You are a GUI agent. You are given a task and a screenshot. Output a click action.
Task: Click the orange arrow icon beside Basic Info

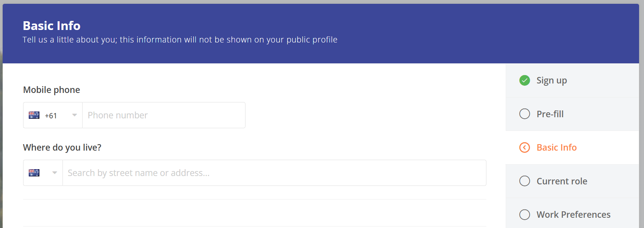coord(525,148)
